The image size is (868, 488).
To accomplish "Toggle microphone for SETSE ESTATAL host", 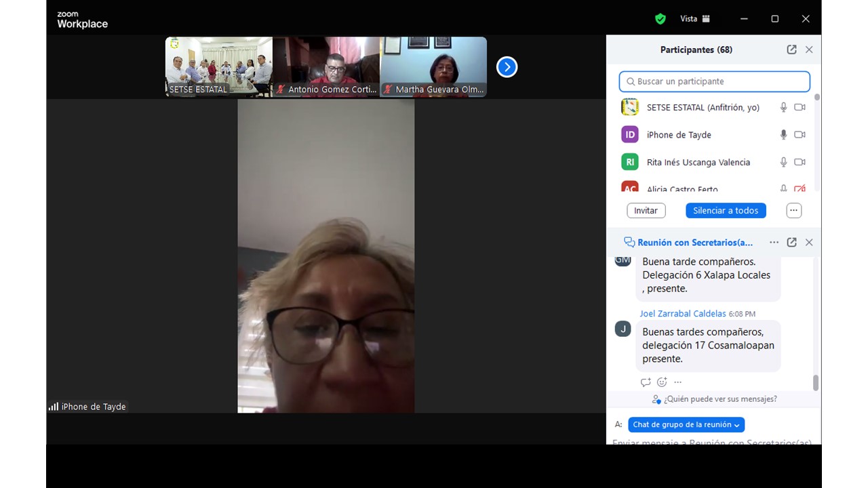I will (x=783, y=107).
